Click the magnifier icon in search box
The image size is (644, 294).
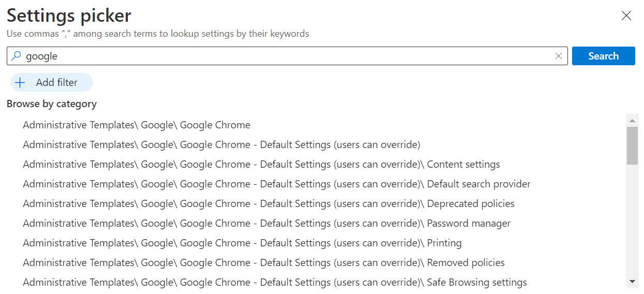coord(16,56)
